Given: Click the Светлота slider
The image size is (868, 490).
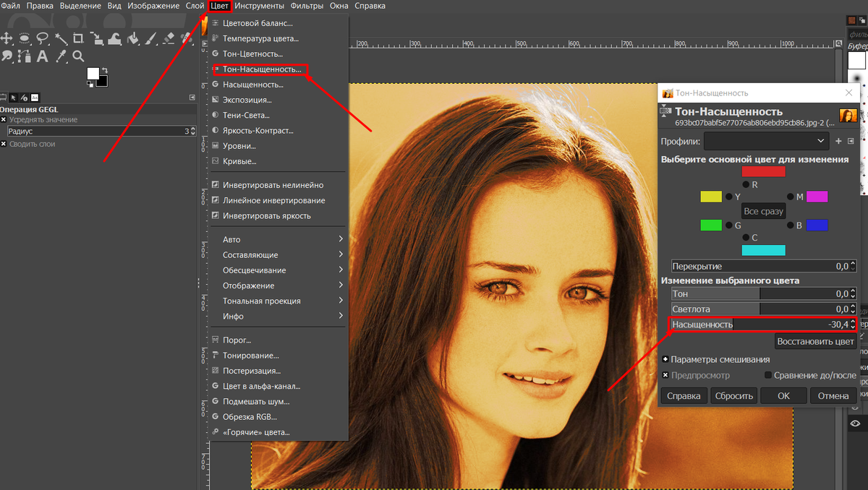Looking at the screenshot, I should coord(763,309).
